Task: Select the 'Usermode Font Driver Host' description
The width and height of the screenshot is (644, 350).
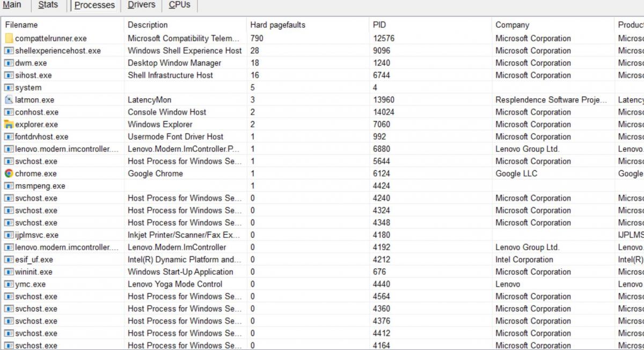Action: coord(175,137)
